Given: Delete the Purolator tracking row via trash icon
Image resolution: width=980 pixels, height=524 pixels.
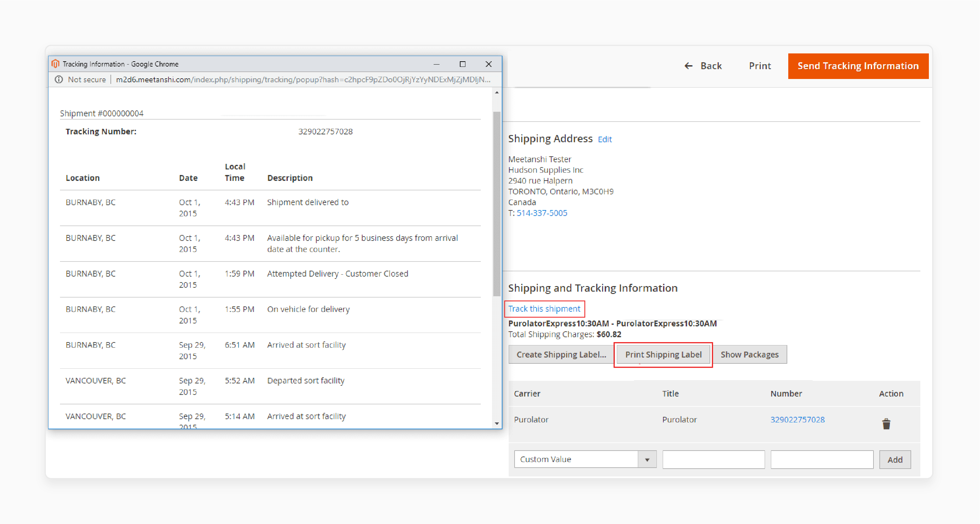Looking at the screenshot, I should (886, 424).
